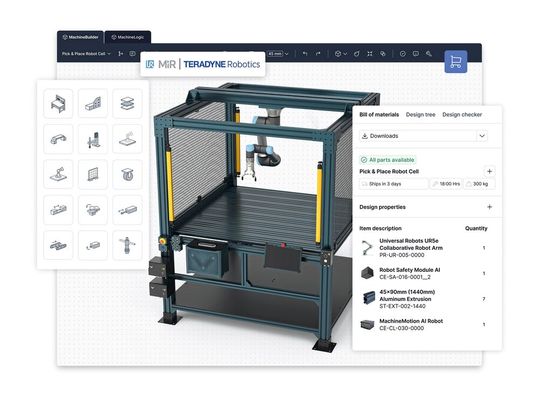Click the All parts available badge

click(x=387, y=160)
